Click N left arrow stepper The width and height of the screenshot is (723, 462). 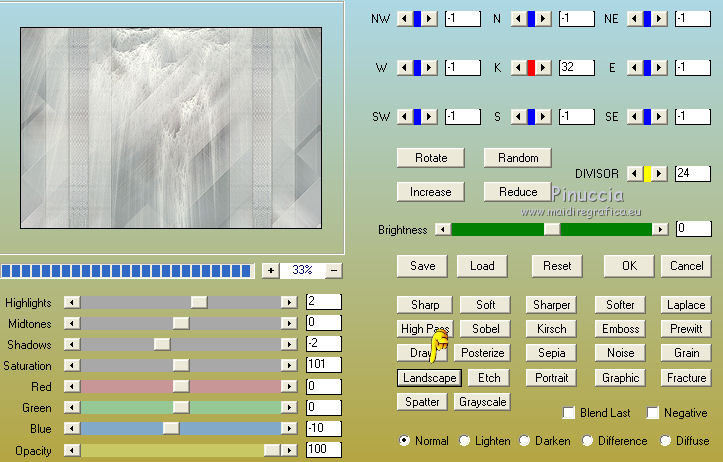(x=519, y=18)
